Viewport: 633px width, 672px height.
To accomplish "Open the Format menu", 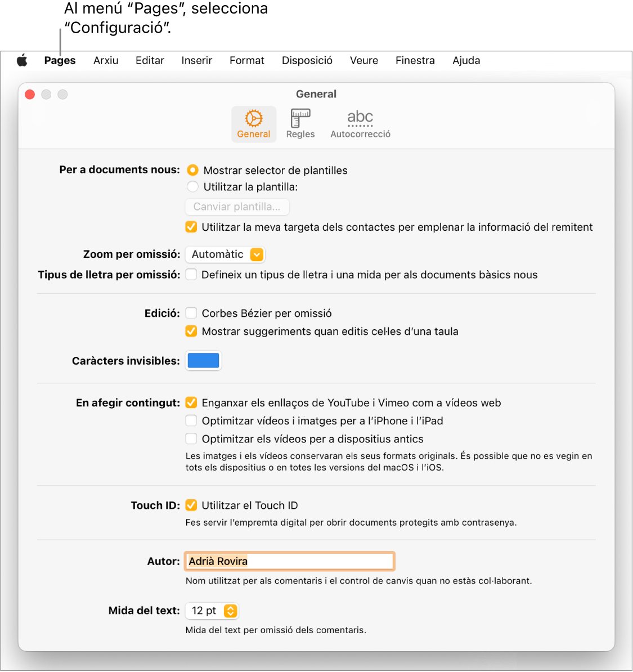I will pos(246,60).
